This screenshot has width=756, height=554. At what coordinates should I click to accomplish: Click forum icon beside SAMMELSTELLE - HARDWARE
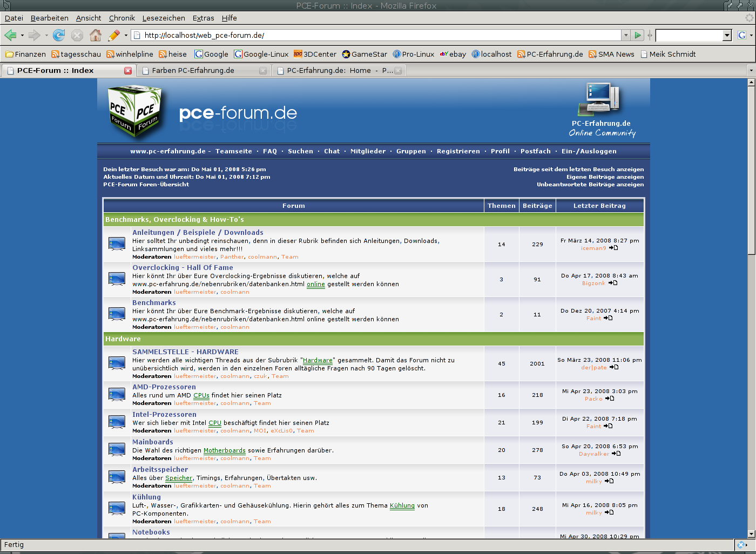[x=117, y=363]
